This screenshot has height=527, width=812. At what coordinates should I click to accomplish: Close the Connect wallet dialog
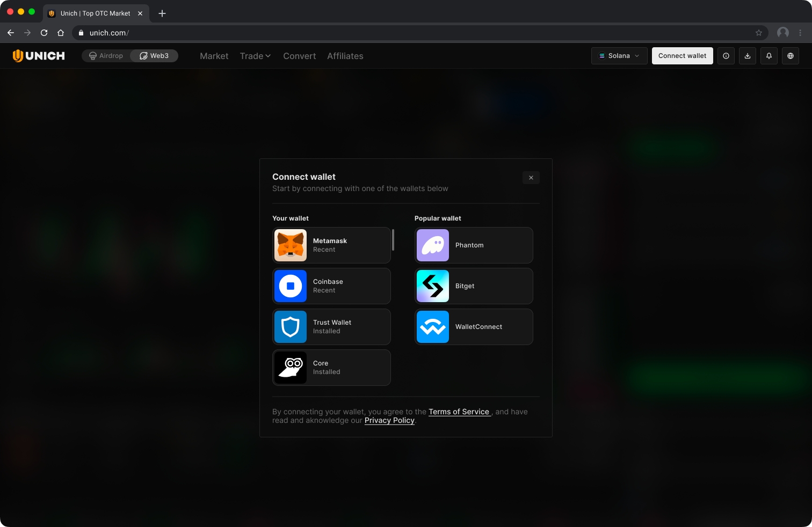(x=531, y=178)
